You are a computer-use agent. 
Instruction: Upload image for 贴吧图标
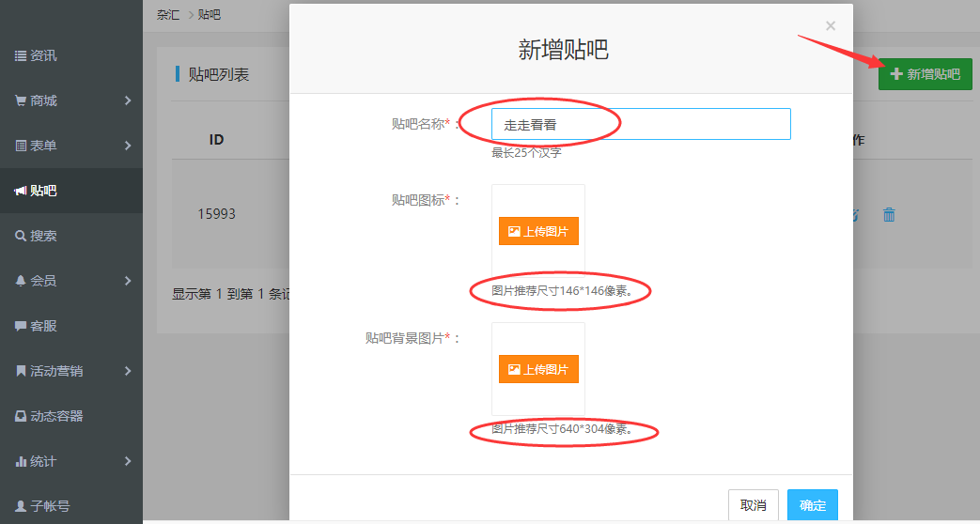point(538,231)
